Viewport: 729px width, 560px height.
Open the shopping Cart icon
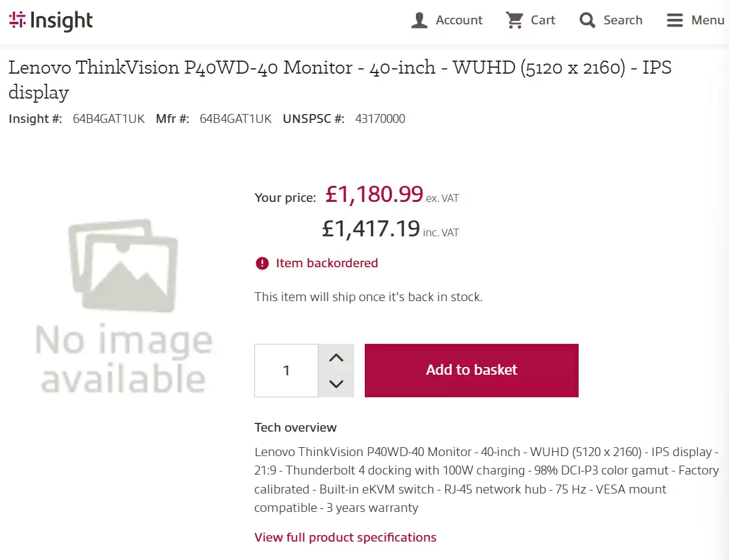point(514,20)
